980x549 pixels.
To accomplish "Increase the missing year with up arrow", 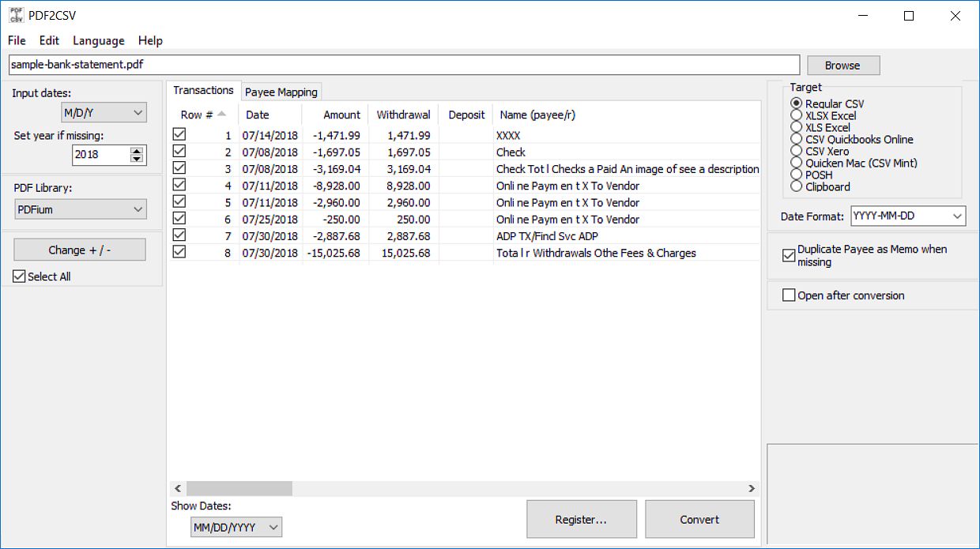I will [x=138, y=150].
